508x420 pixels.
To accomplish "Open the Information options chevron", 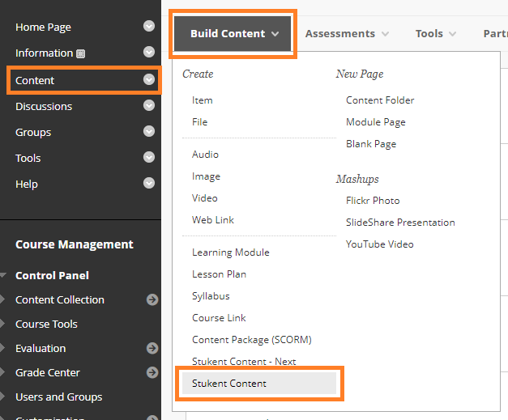I will coord(149,52).
